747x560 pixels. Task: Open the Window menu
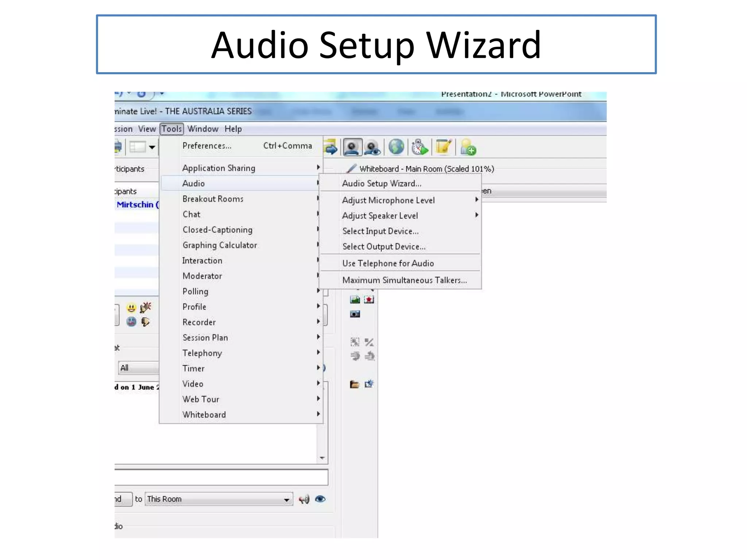[x=203, y=129]
